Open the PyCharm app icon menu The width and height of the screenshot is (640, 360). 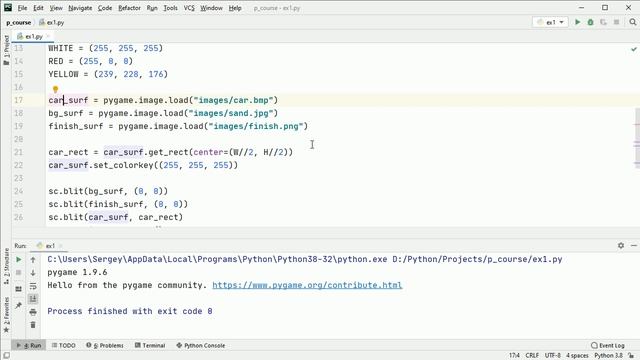(x=8, y=7)
